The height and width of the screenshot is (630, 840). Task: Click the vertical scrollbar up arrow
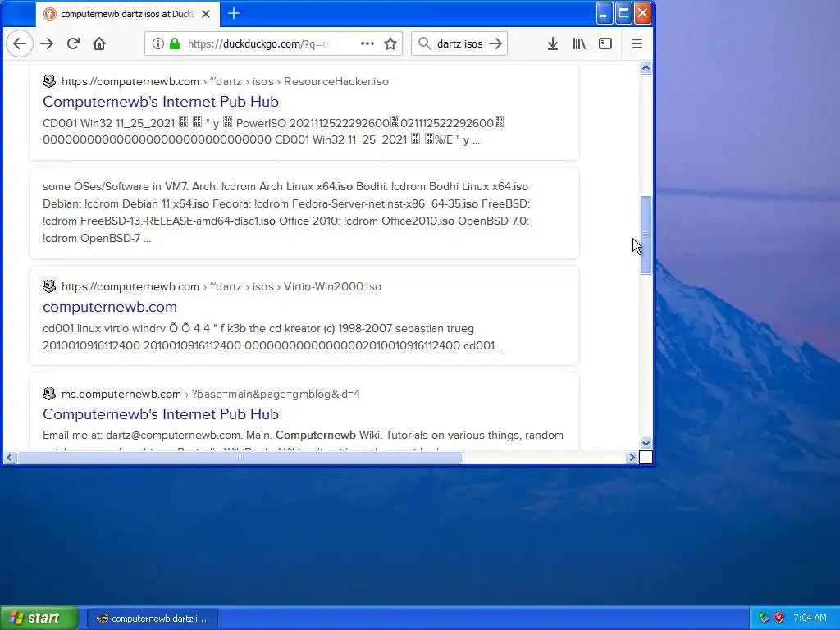click(x=646, y=68)
